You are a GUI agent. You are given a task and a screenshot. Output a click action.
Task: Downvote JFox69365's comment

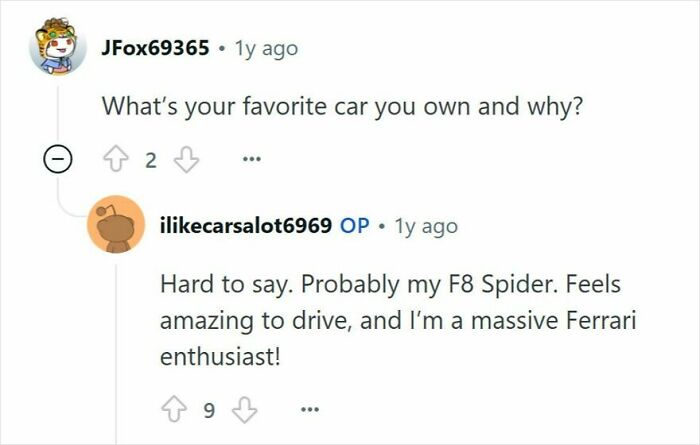(186, 159)
